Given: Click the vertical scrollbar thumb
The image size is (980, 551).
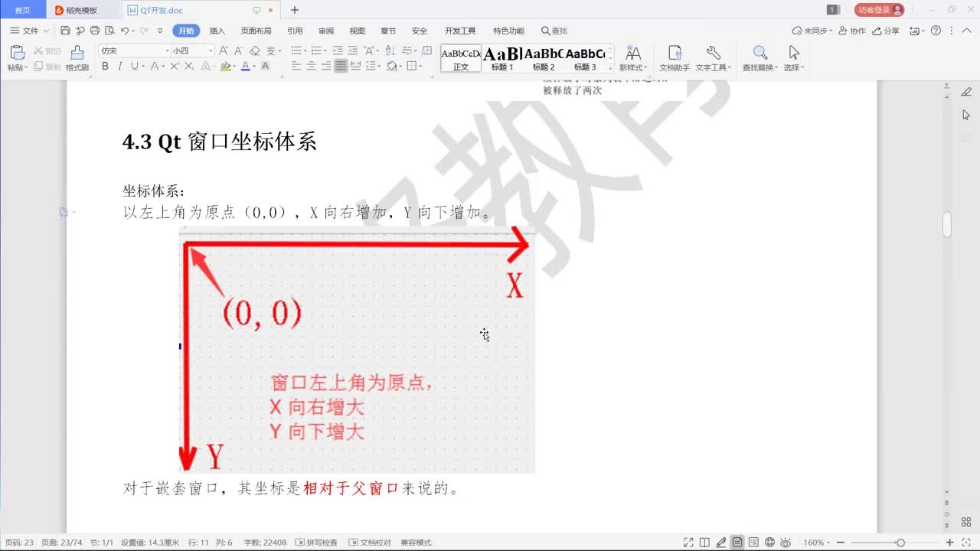Looking at the screenshot, I should point(947,224).
